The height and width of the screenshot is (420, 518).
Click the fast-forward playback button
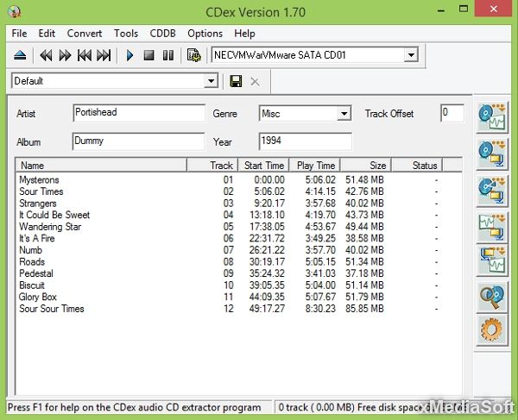[x=65, y=55]
